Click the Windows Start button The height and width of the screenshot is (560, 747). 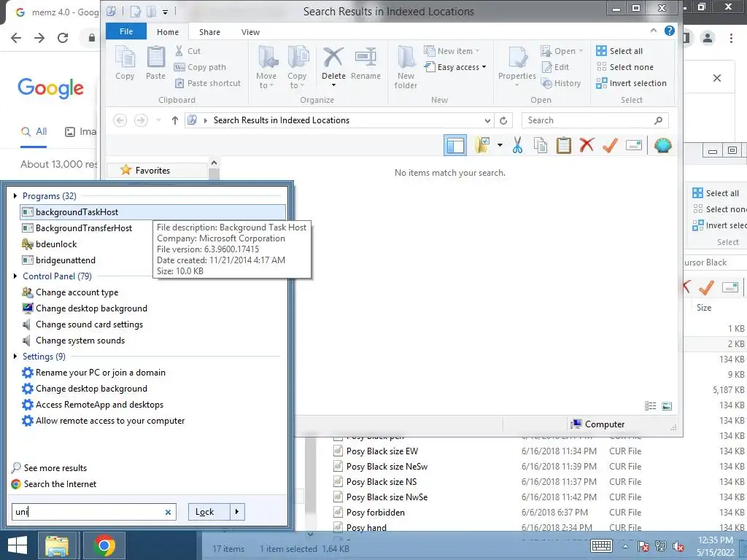(18, 545)
